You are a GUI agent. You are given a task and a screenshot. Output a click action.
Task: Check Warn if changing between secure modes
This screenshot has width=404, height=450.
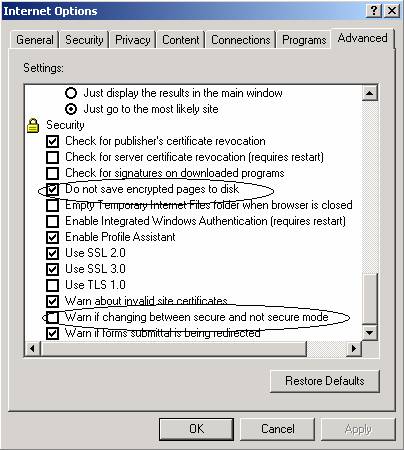(53, 317)
